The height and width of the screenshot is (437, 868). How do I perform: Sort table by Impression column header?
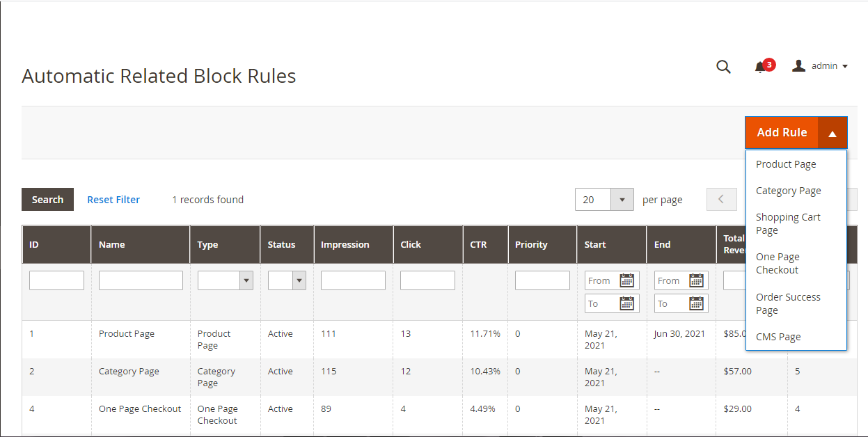[x=345, y=244]
